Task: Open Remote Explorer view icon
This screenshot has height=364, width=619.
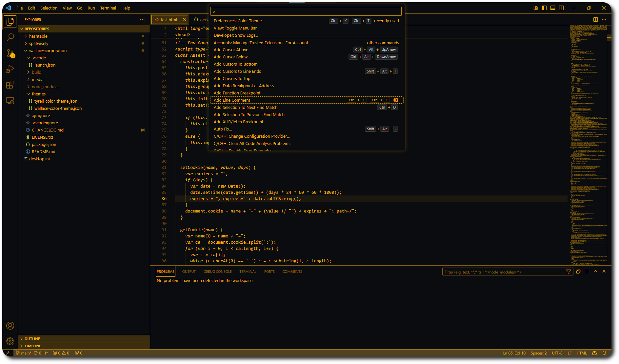Action: click(10, 100)
